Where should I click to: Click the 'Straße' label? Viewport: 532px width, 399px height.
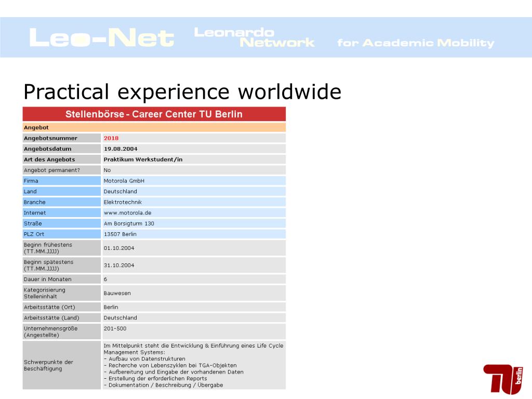(33, 223)
